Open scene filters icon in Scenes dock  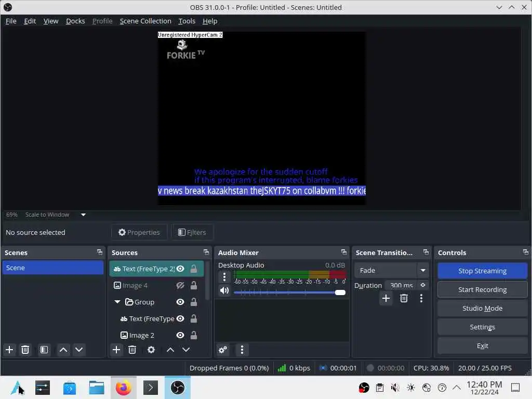pos(44,350)
